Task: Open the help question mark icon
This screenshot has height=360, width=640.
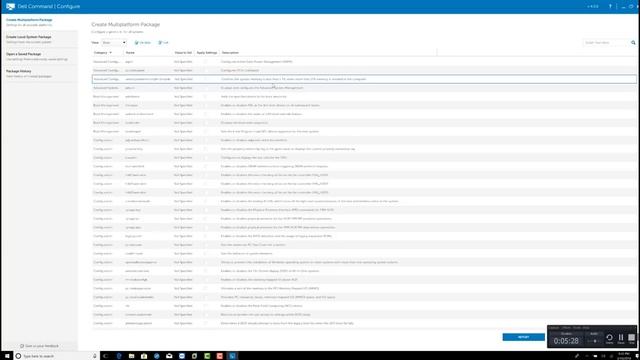Action: (610, 7)
